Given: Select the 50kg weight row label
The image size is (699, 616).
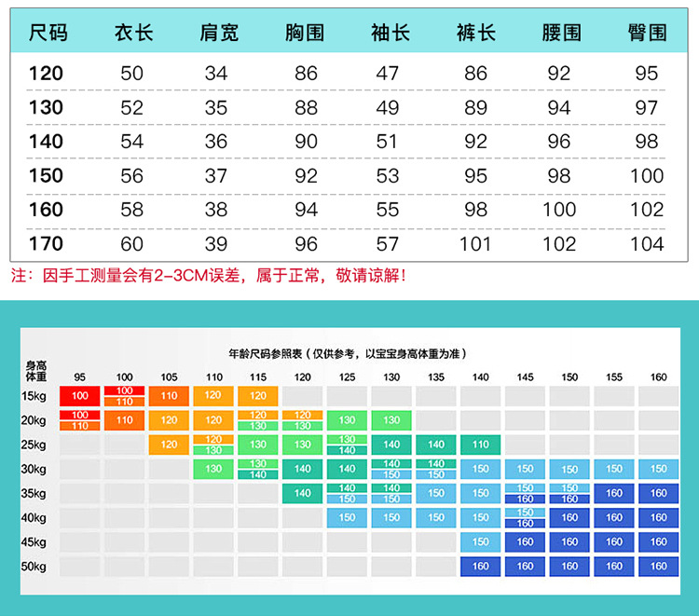Looking at the screenshot, I should [34, 567].
